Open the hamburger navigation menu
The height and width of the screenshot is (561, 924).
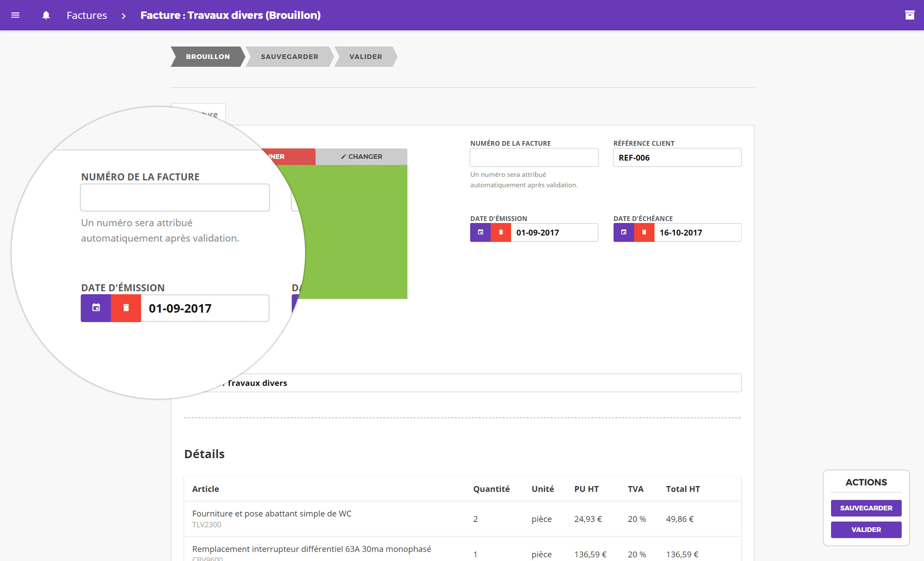pos(15,15)
